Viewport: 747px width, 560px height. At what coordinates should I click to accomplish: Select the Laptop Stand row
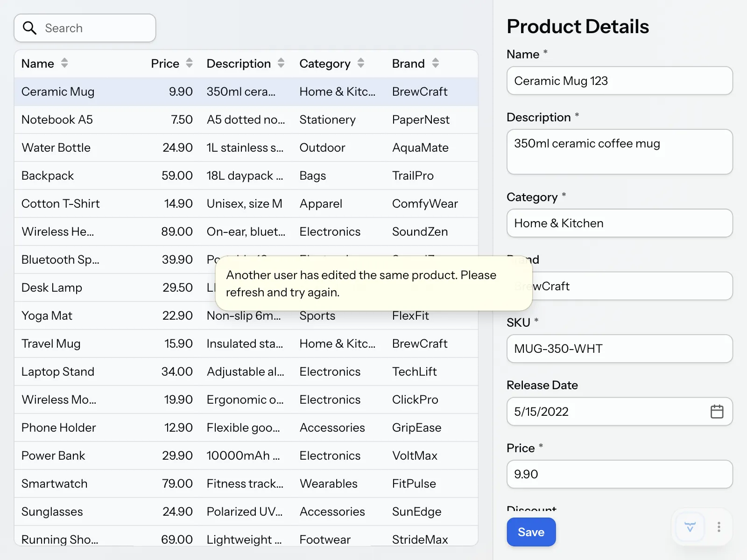pos(246,371)
